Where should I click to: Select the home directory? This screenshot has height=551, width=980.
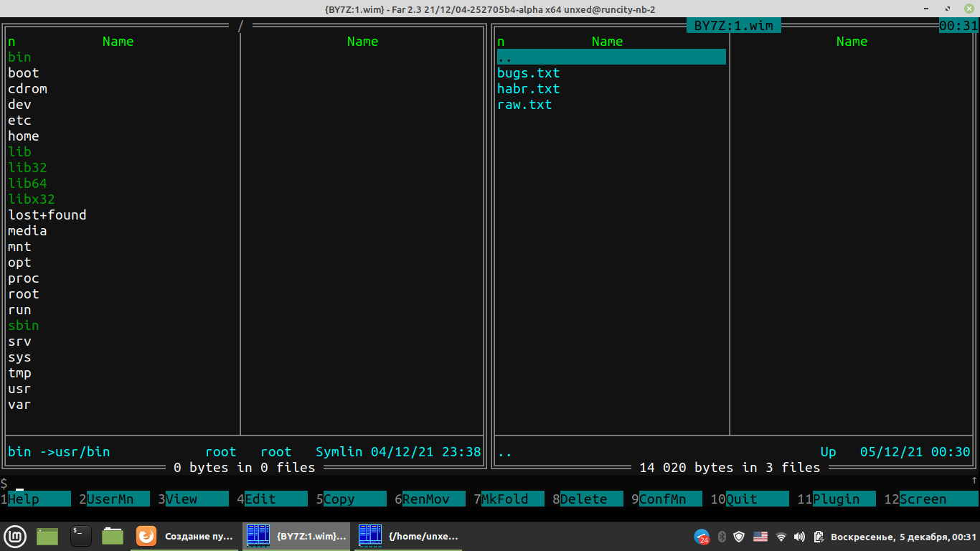pyautogui.click(x=24, y=136)
